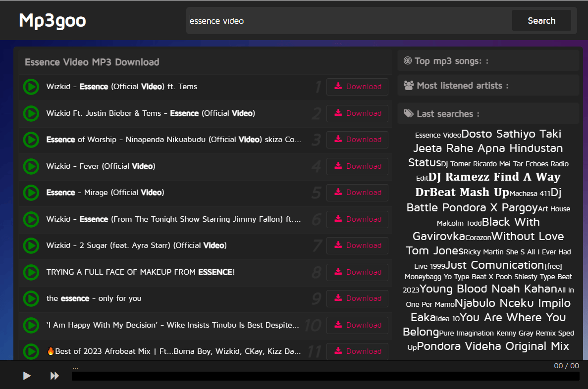The width and height of the screenshot is (588, 389).
Task: Download track 9 the essence only for you
Action: coord(357,299)
